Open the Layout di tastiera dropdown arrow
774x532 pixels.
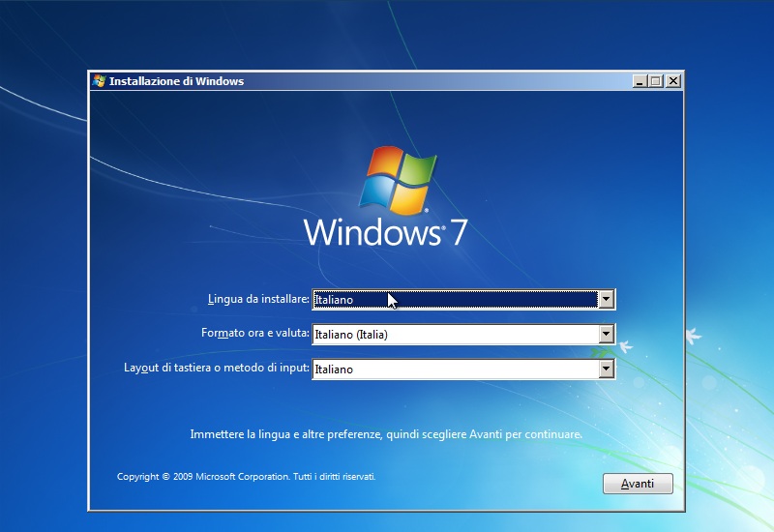click(607, 369)
